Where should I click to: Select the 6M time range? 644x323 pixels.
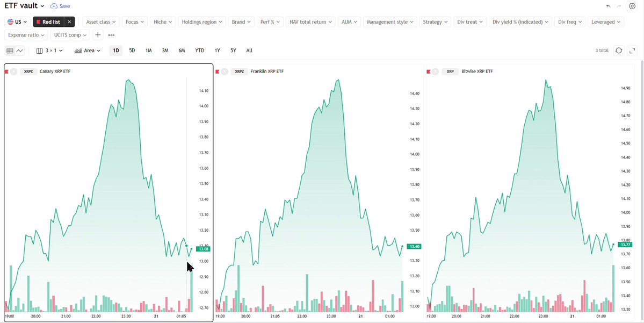click(182, 51)
